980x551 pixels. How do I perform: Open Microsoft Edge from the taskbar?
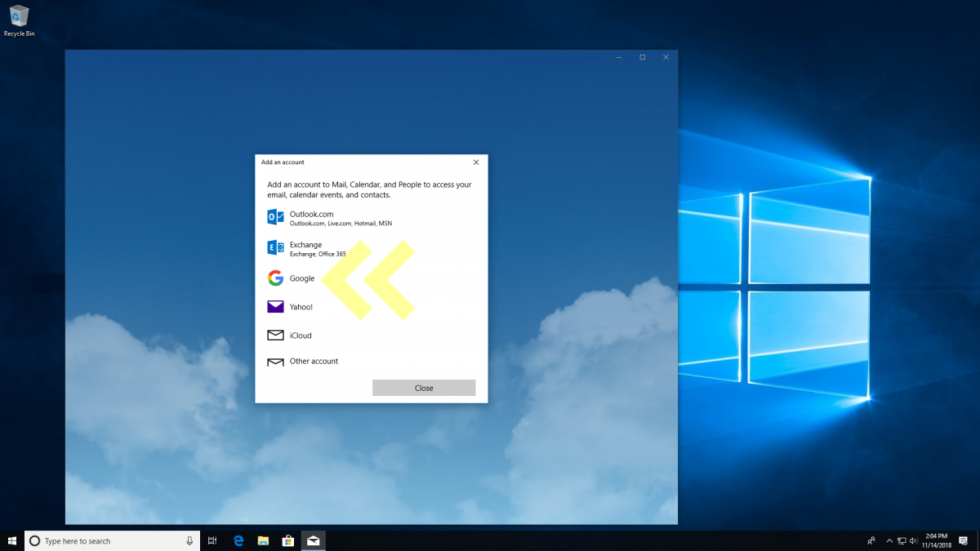(238, 540)
